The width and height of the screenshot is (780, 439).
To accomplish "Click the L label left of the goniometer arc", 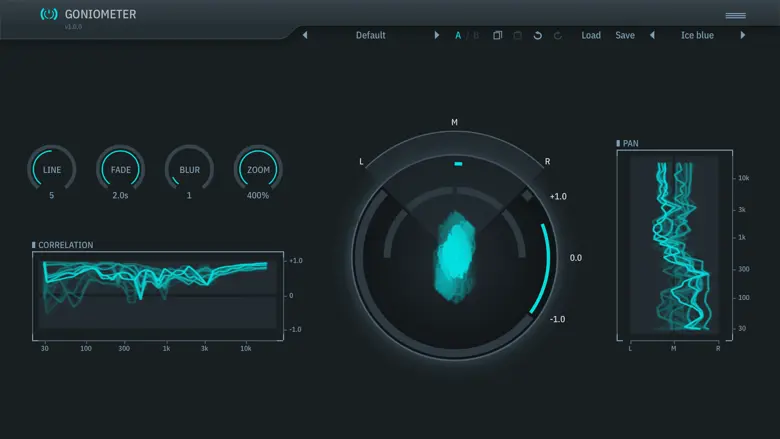I will [361, 162].
